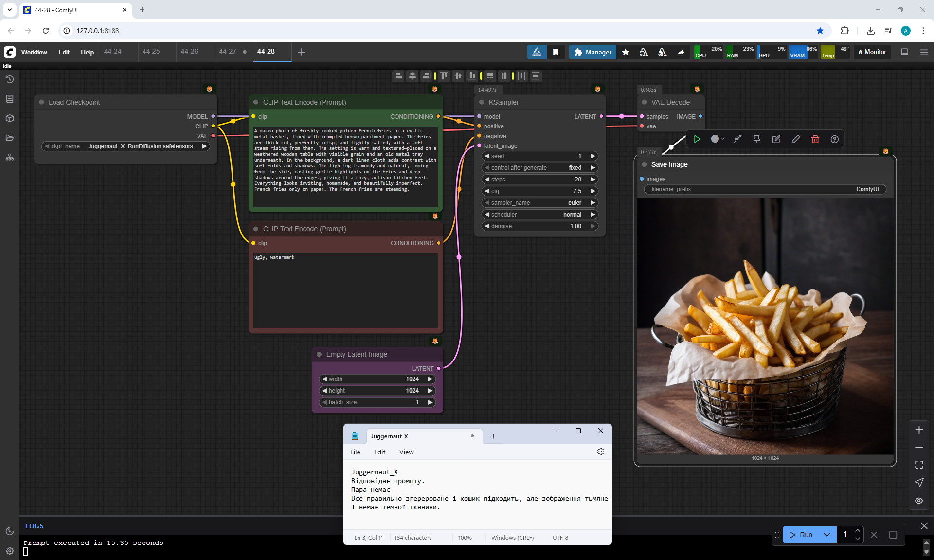The image size is (934, 560).
Task: Expand the Run button dropdown arrow
Action: (x=826, y=535)
